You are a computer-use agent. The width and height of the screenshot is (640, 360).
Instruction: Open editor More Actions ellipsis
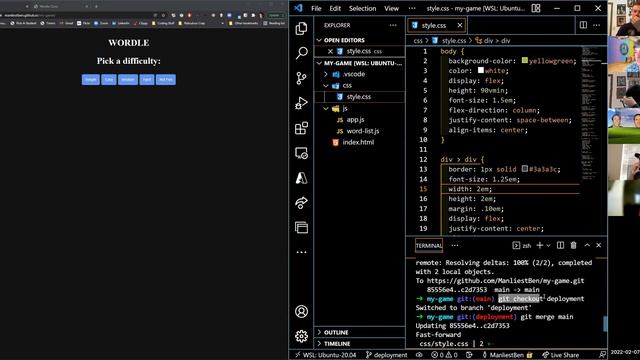pos(597,25)
